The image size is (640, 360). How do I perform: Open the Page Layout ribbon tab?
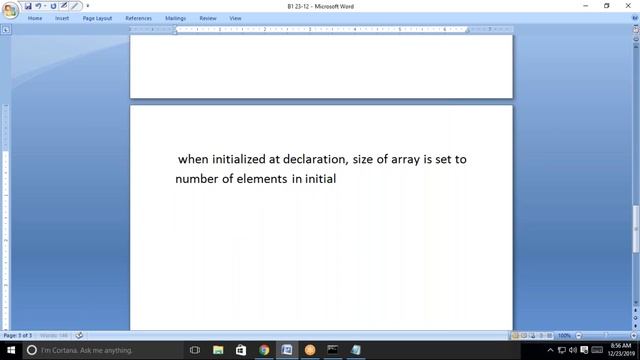click(97, 18)
